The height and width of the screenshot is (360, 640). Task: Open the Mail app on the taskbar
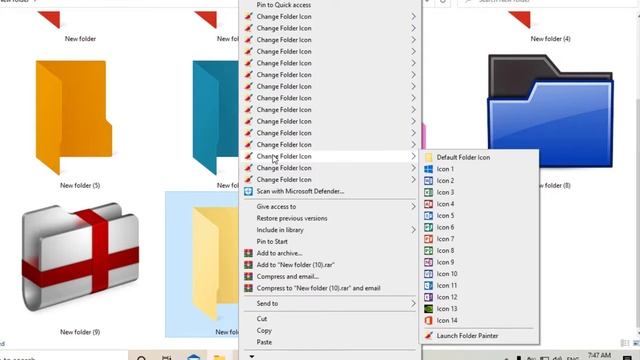193,357
